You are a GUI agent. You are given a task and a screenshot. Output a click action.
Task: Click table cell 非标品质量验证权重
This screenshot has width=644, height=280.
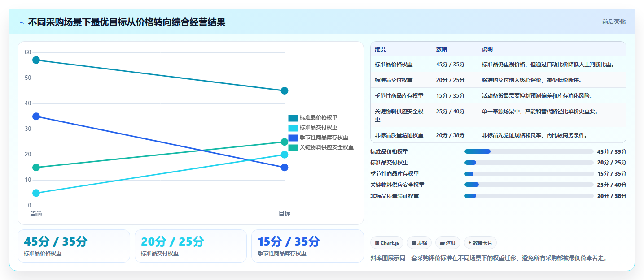(x=399, y=135)
